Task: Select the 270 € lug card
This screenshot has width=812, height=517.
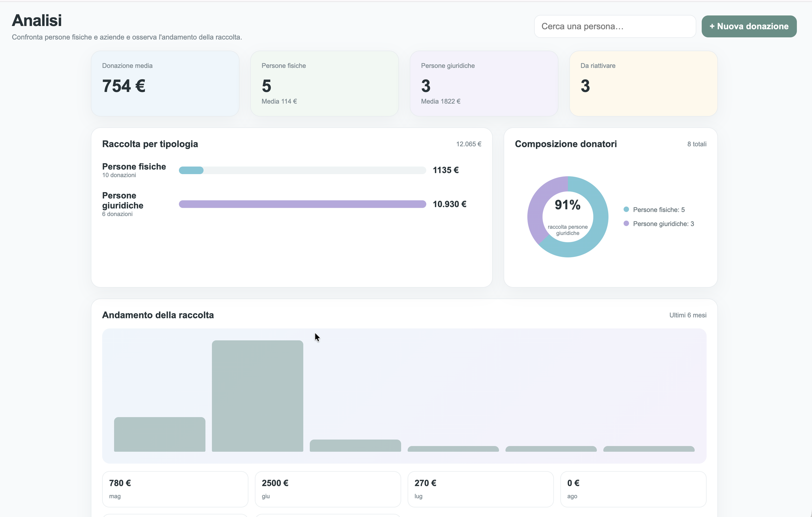Action: 481,489
